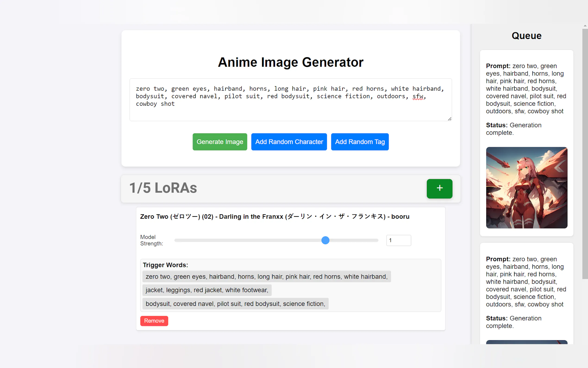Focus the Model Strength number field

tap(398, 240)
